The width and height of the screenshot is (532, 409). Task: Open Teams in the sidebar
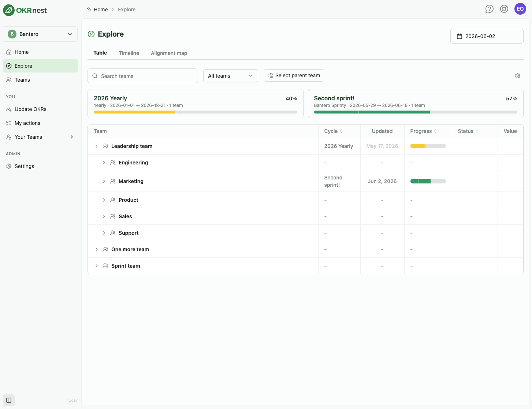pyautogui.click(x=40, y=80)
